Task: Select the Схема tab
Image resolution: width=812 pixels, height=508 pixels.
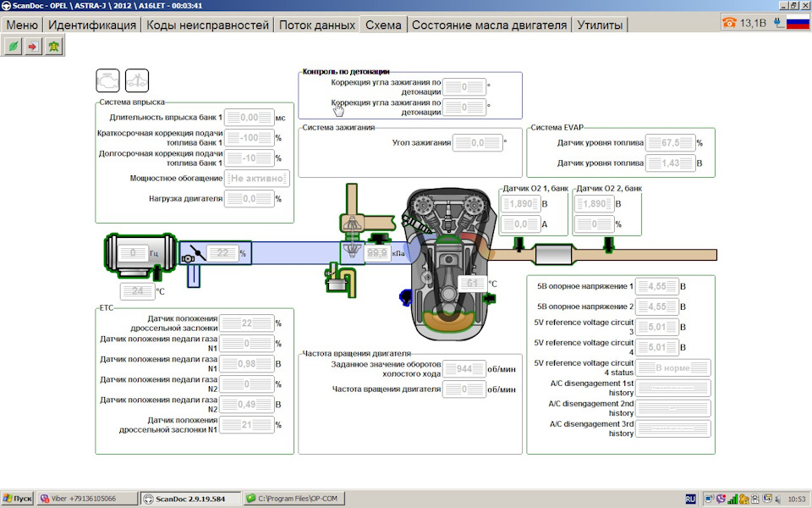Action: [383, 25]
